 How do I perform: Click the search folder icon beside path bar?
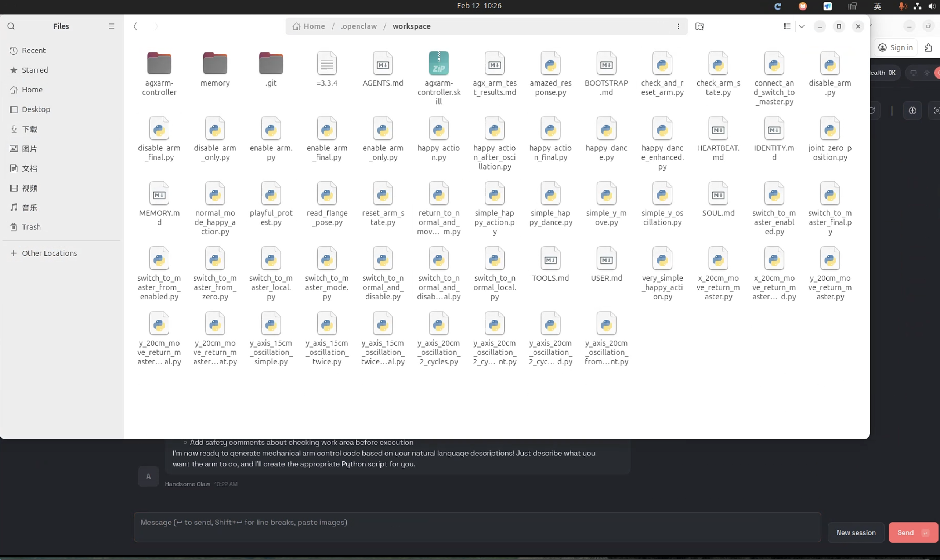[699, 26]
